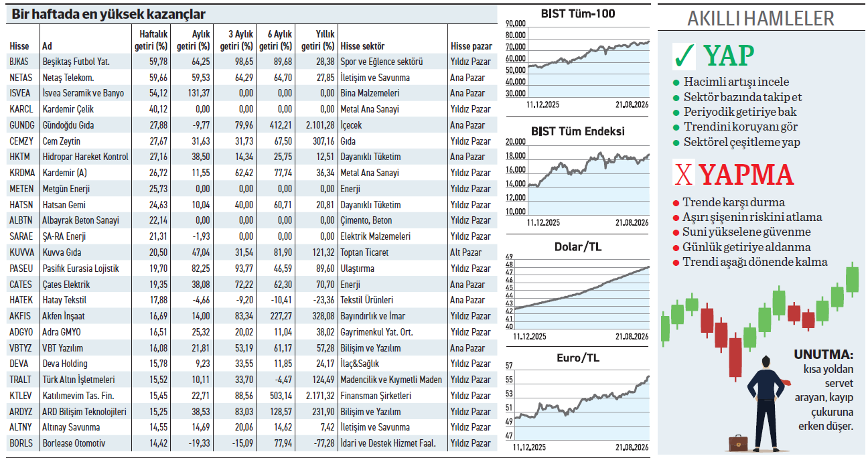Click the Haftalık getiri (%) column header
Screen dimensions: 868x458
click(x=153, y=40)
